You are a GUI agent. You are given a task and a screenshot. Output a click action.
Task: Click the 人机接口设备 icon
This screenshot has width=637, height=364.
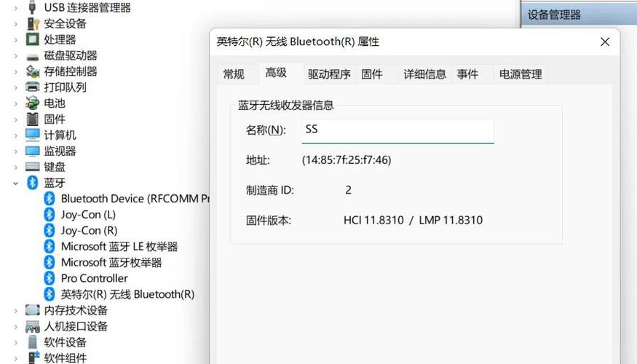click(33, 326)
